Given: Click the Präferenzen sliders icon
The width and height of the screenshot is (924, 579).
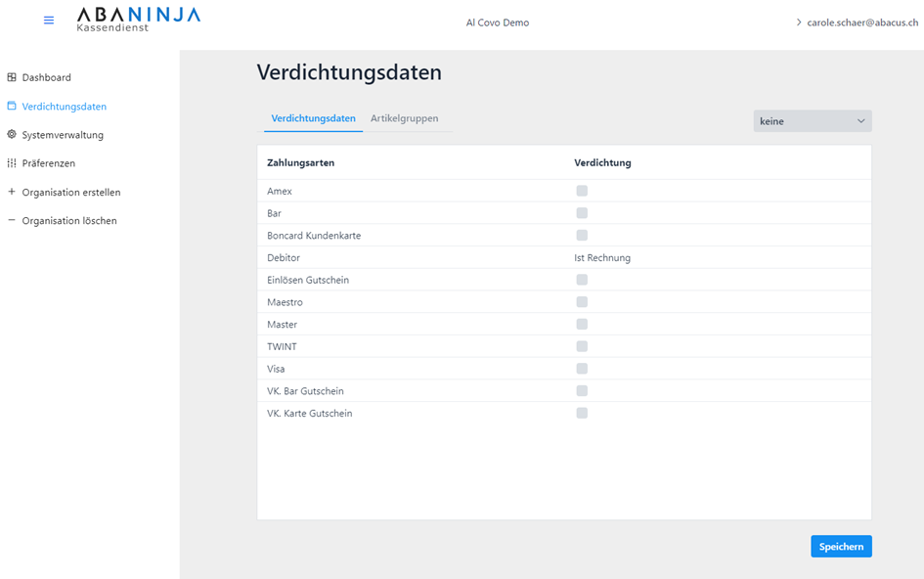Looking at the screenshot, I should pyautogui.click(x=12, y=163).
